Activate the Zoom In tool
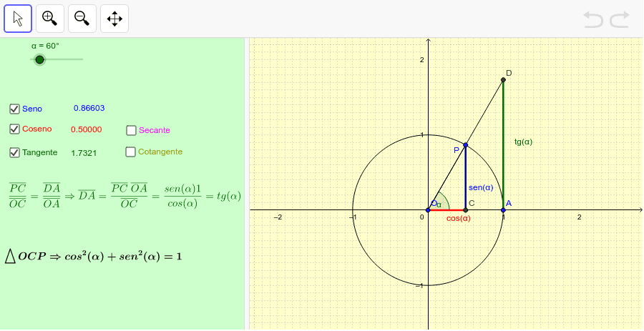Viewport: 644px width, 331px height. tap(50, 19)
